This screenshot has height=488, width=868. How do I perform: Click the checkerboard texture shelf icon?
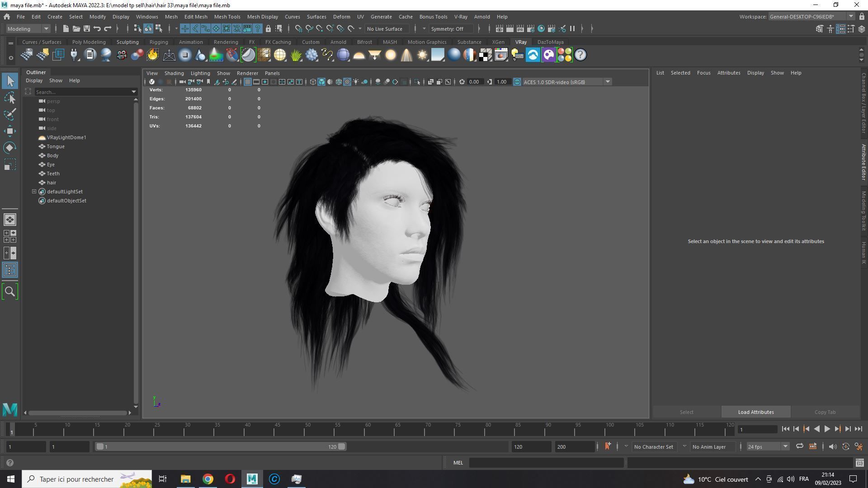(485, 55)
